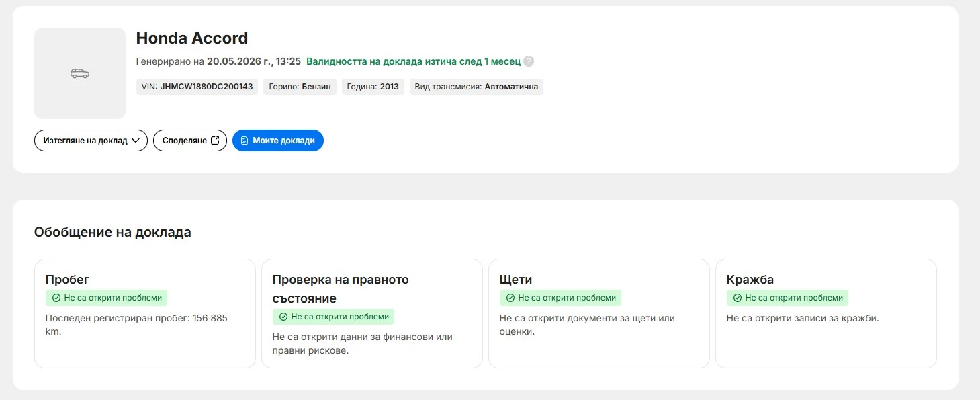
Task: Click the generated date 20.05.2026 г., 13:25
Action: (x=254, y=61)
